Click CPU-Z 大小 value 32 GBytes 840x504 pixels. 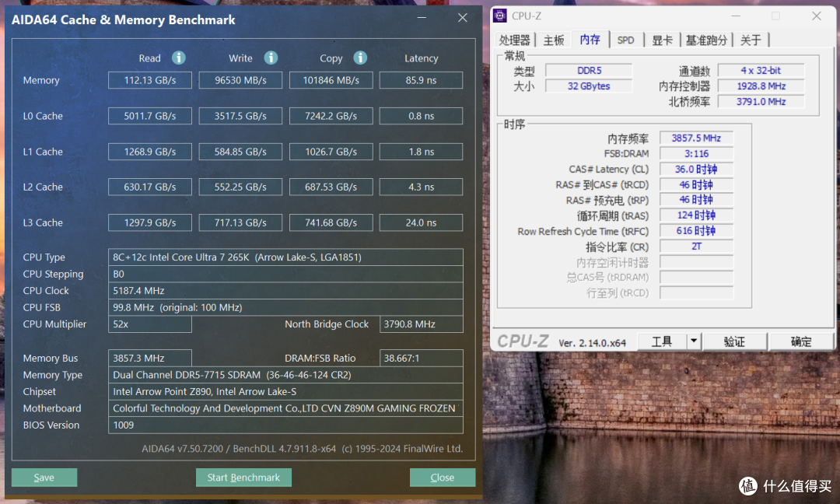[589, 86]
